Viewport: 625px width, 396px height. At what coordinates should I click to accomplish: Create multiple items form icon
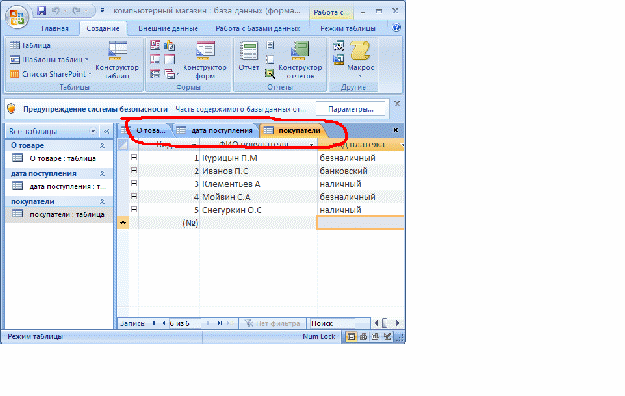point(155,74)
